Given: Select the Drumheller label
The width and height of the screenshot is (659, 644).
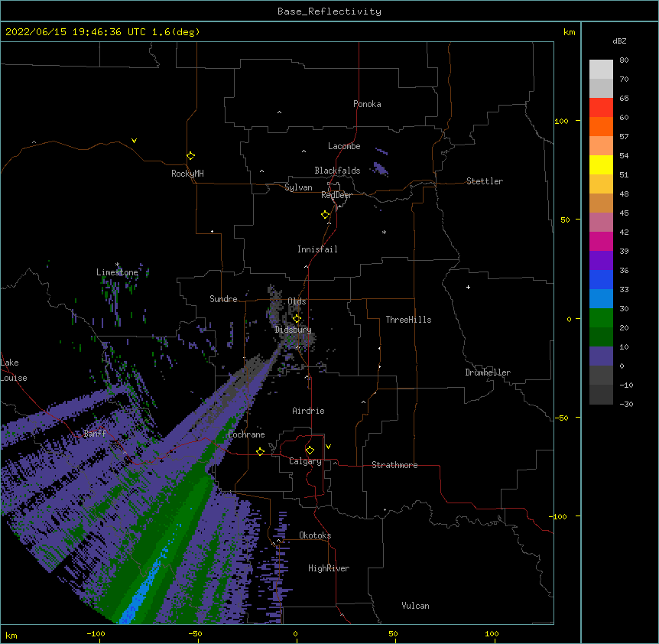Looking at the screenshot, I should pos(488,372).
